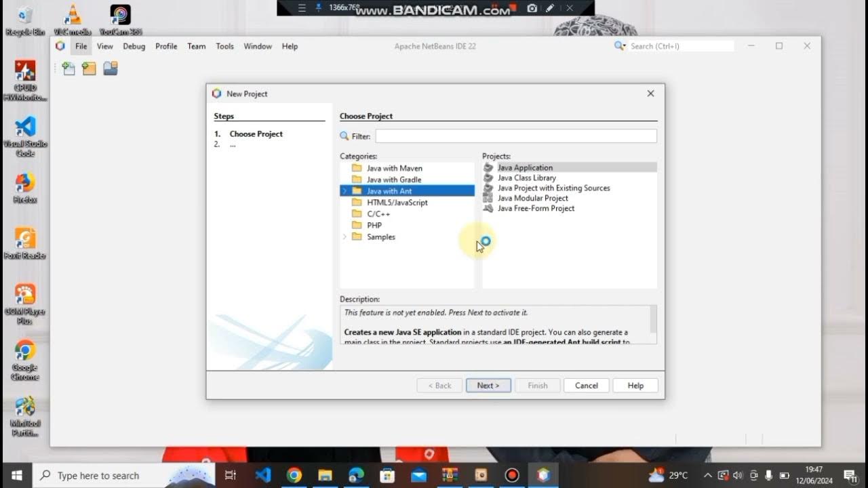The image size is (868, 488).
Task: Open Firefox desktop shortcut
Action: [25, 188]
